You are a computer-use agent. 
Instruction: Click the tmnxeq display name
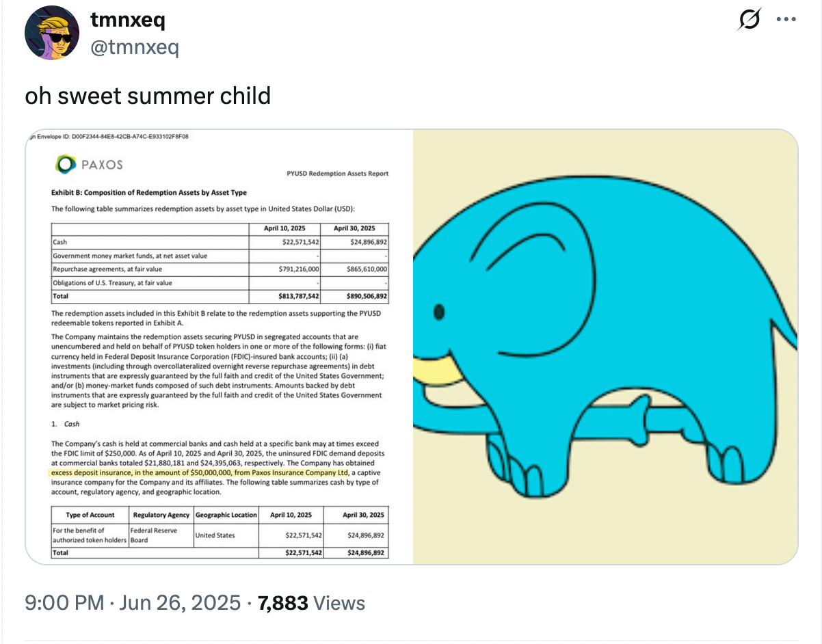point(128,20)
